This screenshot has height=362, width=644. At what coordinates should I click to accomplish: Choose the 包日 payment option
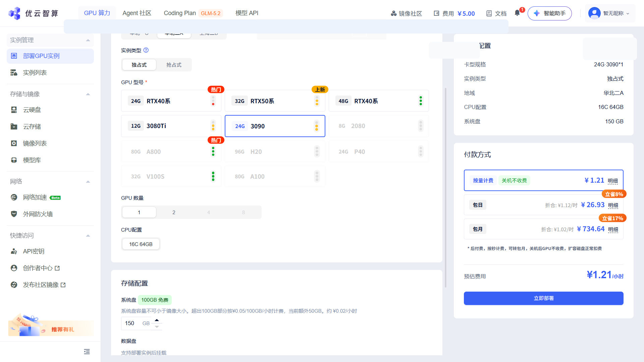[543, 205]
